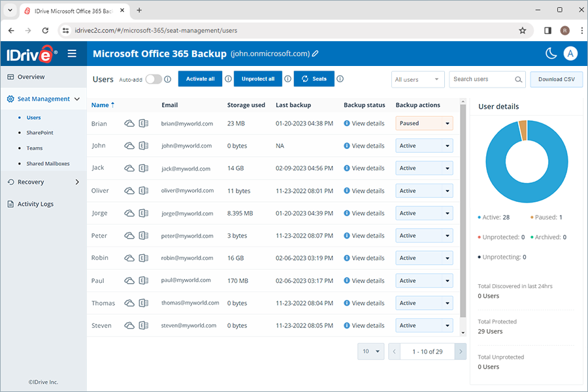Image resolution: width=588 pixels, height=392 pixels.
Task: Click Brian's OneDrive cloud icon
Action: pyautogui.click(x=129, y=123)
